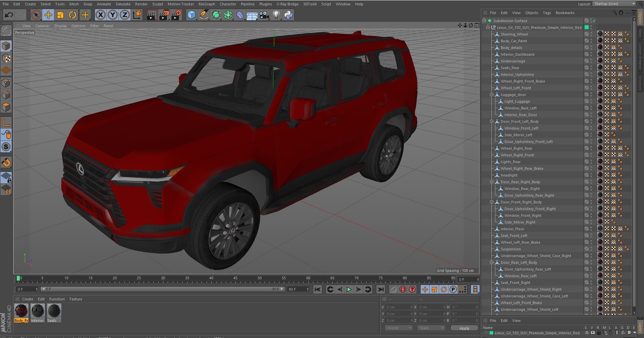The width and height of the screenshot is (644, 338).
Task: Toggle Y axis lock
Action: click(x=113, y=15)
